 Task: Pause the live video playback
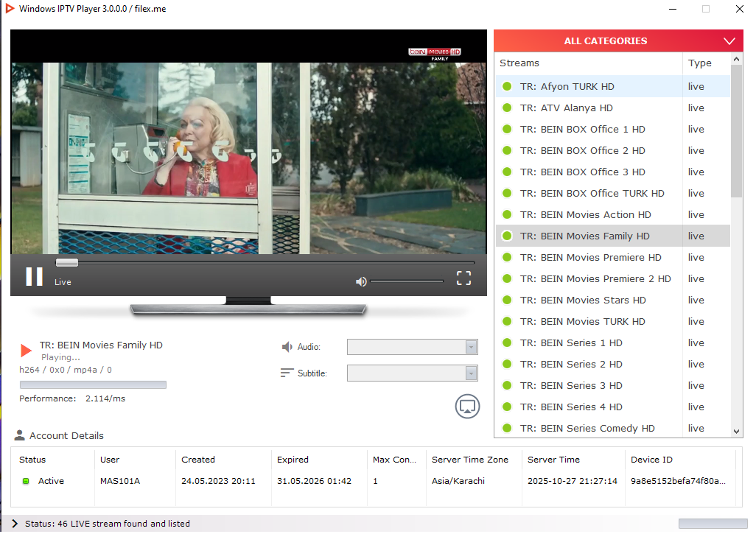coord(34,276)
